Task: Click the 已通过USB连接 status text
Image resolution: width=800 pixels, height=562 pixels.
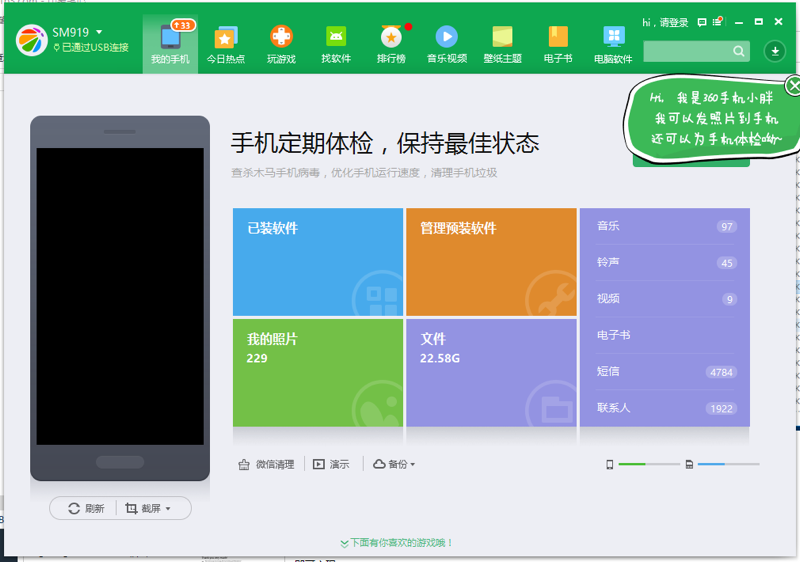Action: (95, 47)
